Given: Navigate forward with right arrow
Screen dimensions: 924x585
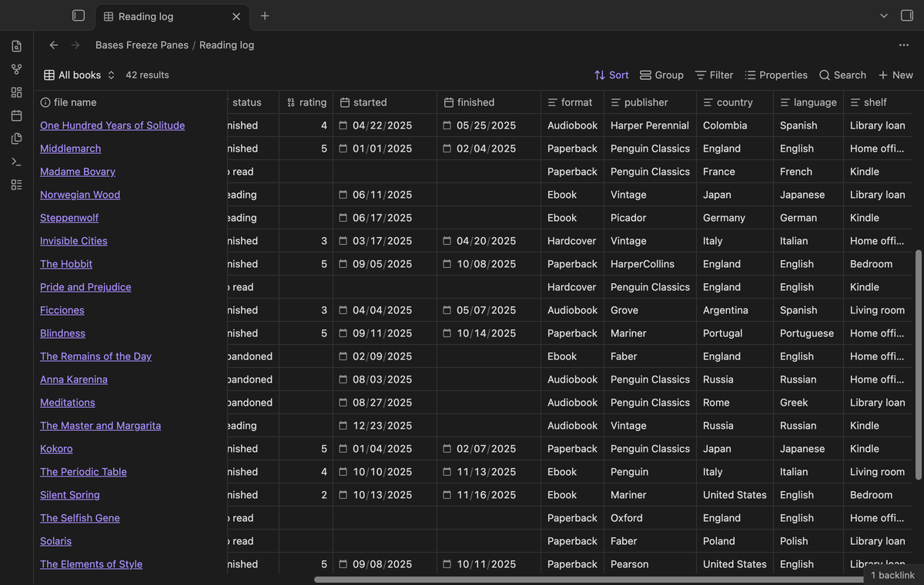Looking at the screenshot, I should coord(75,45).
